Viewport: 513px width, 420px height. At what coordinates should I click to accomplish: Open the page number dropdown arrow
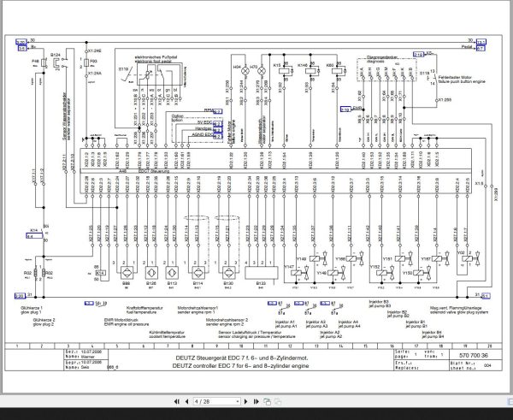[x=238, y=401]
